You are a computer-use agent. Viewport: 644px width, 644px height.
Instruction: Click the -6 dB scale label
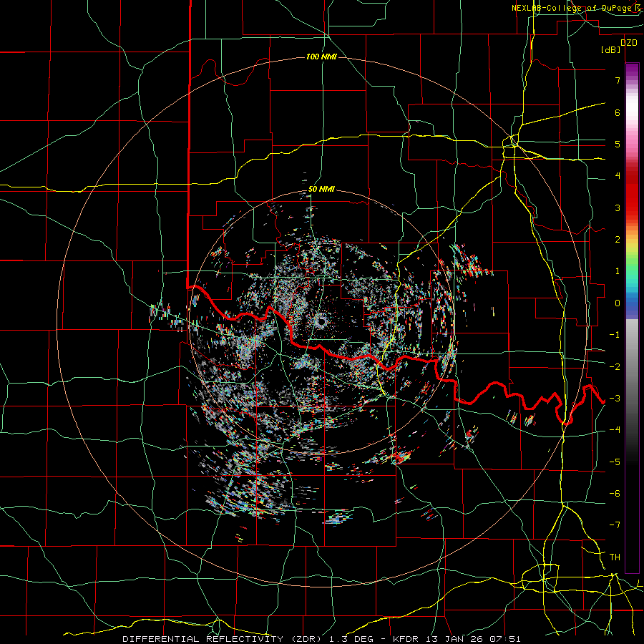pyautogui.click(x=615, y=494)
